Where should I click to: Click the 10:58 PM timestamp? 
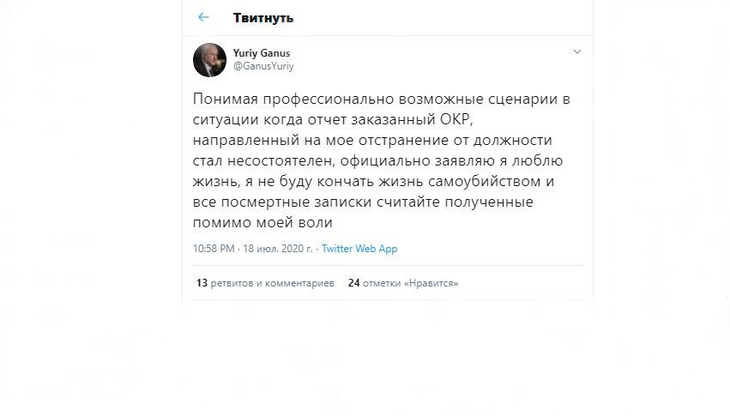click(212, 248)
